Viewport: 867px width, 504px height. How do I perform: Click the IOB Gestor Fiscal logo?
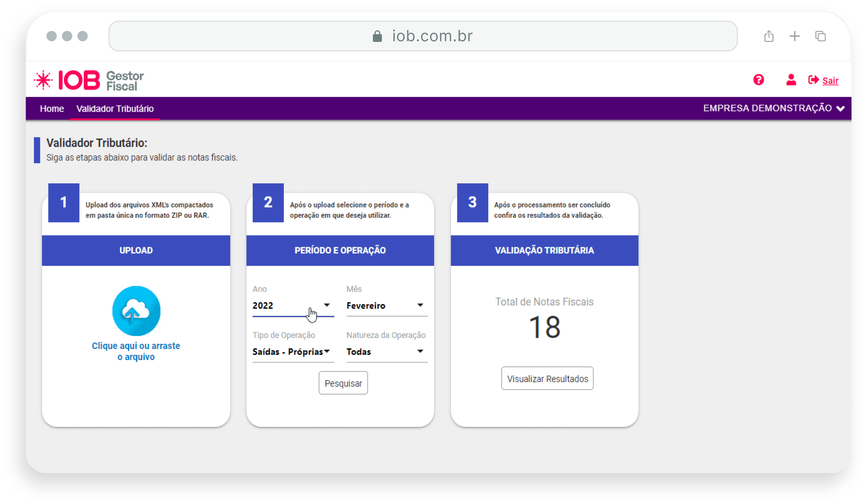point(89,80)
